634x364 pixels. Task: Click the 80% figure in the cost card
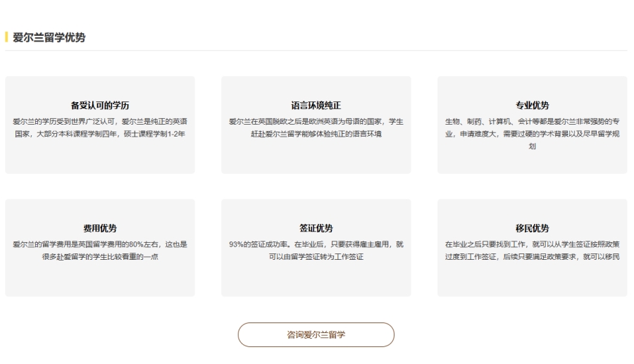click(x=130, y=244)
